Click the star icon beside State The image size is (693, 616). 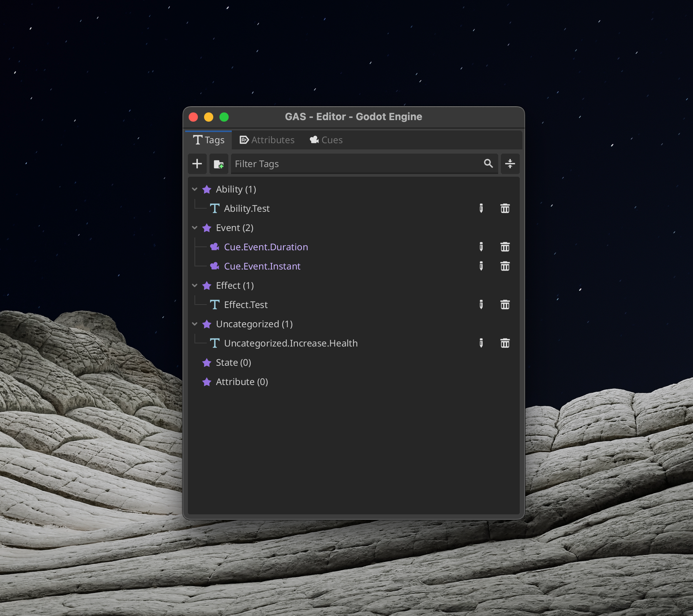(207, 362)
